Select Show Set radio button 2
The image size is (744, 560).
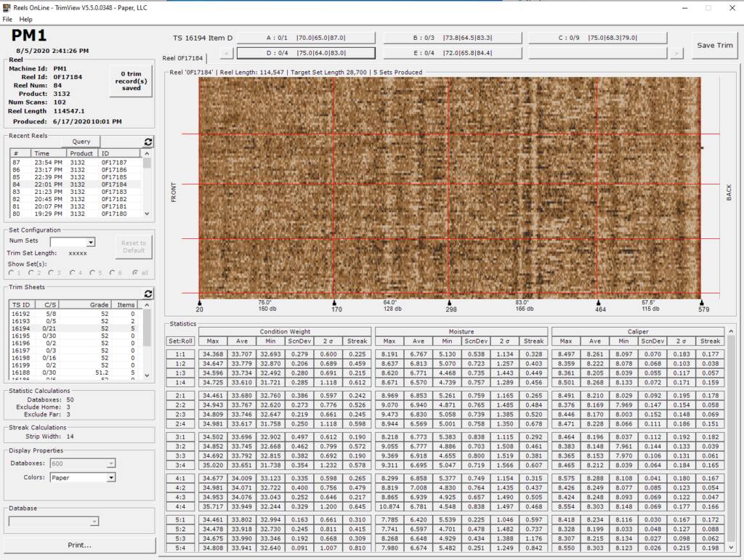click(31, 272)
